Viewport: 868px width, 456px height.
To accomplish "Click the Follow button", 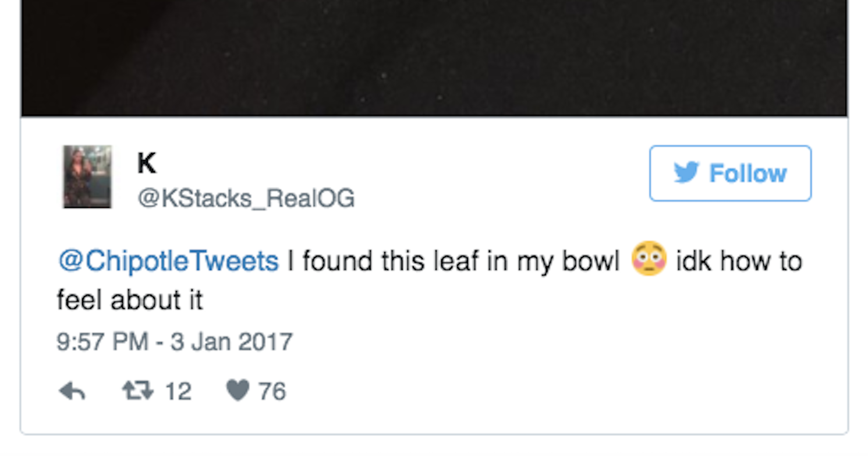I will coord(729,173).
